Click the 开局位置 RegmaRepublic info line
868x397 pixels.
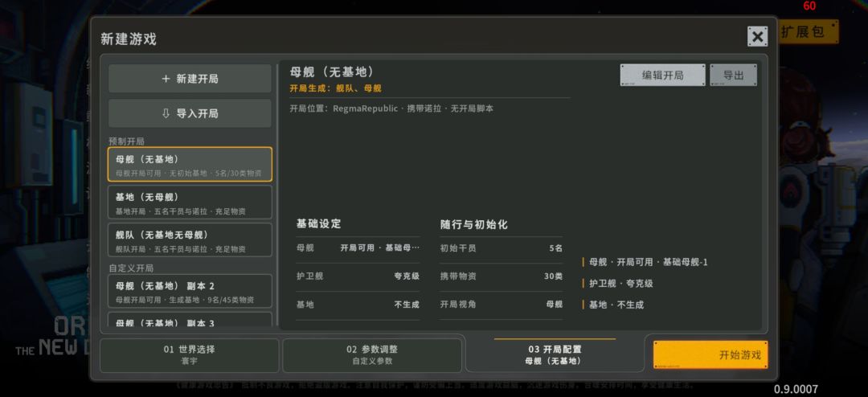(x=391, y=108)
